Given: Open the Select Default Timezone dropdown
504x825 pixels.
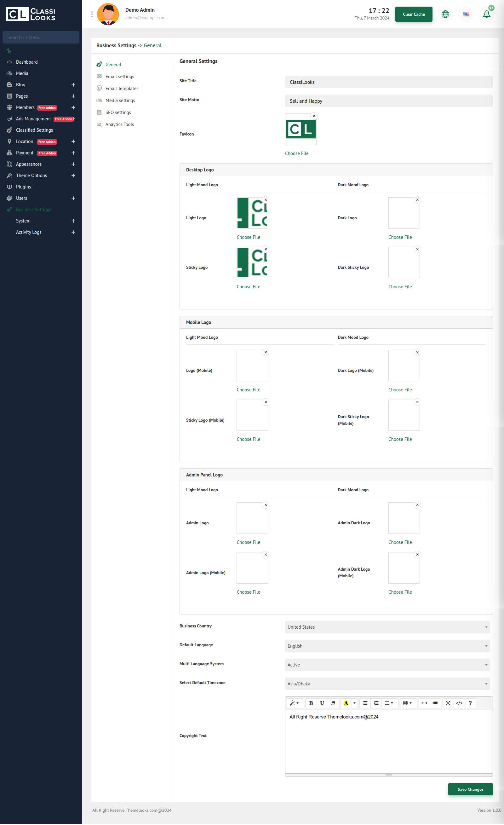Looking at the screenshot, I should click(387, 684).
